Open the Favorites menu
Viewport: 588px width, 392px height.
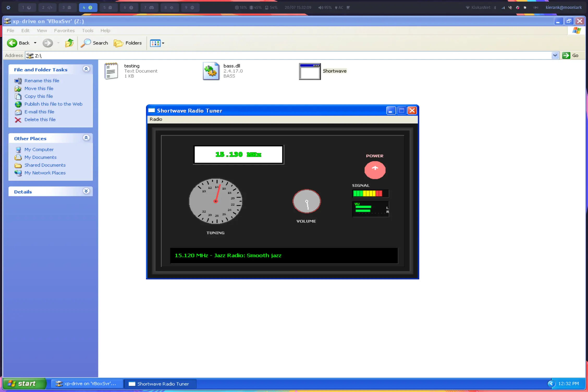click(64, 30)
